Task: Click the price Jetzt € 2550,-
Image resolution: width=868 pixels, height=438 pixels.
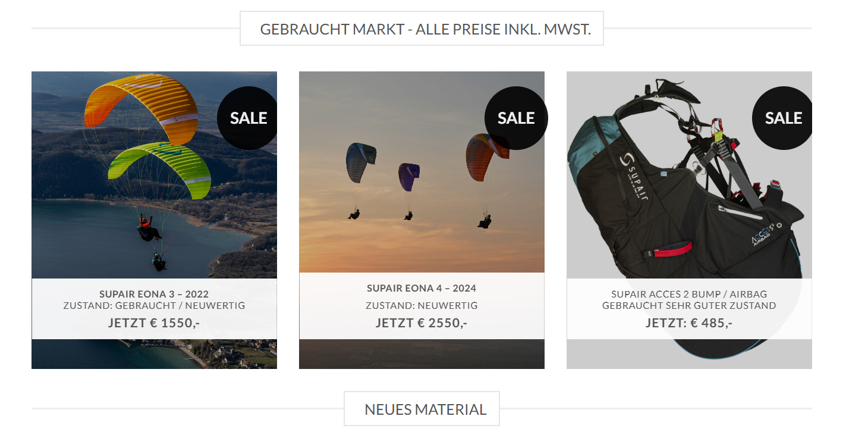Action: (422, 323)
